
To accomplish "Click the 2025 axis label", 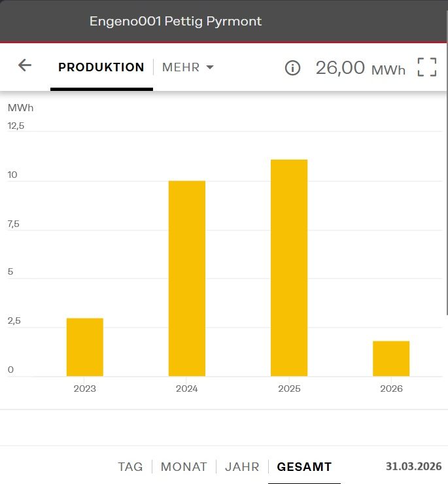I will click(x=289, y=389).
